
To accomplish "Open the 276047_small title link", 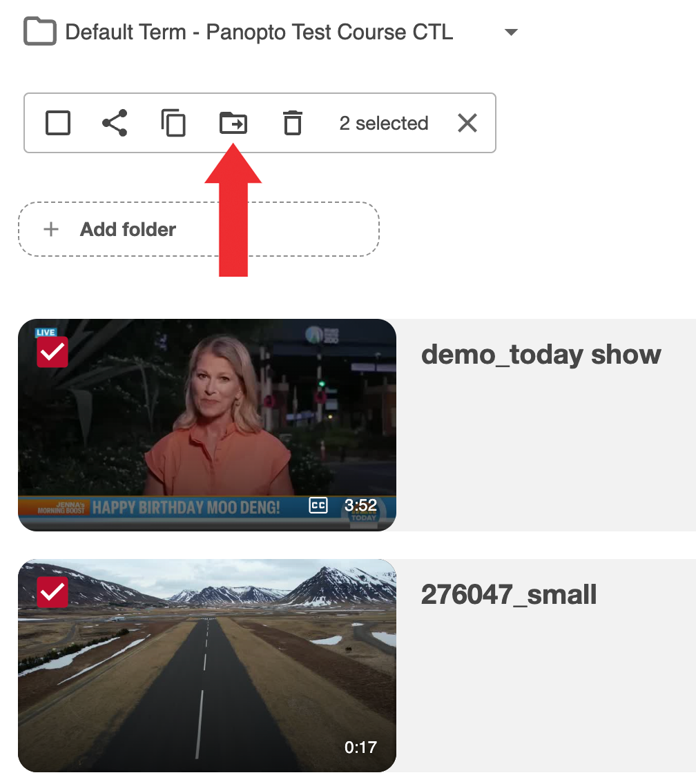I will [x=508, y=595].
